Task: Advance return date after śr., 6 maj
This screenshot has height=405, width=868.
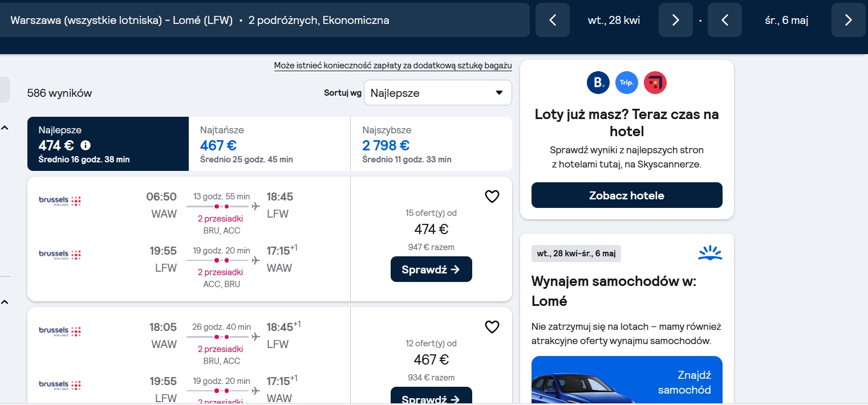Action: (848, 20)
